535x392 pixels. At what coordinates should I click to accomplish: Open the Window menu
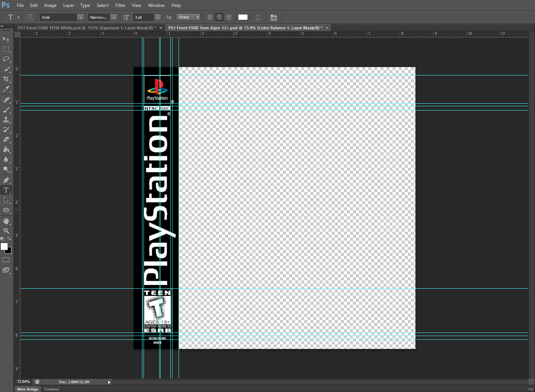pos(157,5)
